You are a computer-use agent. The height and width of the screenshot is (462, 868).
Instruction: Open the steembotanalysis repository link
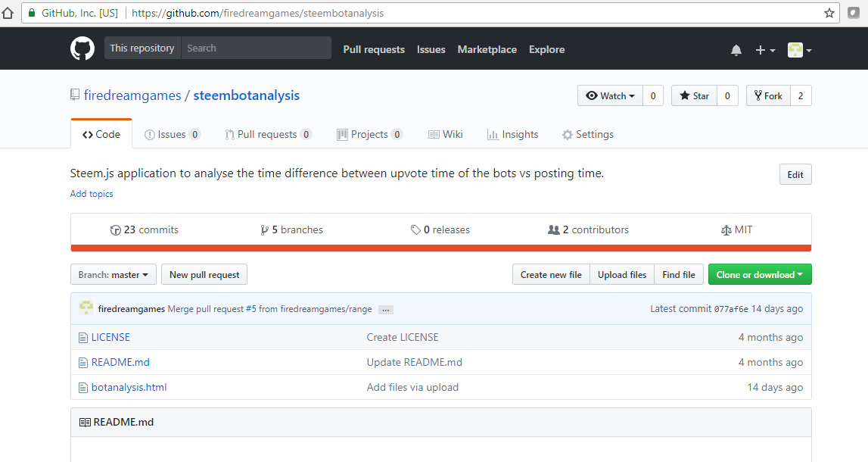tap(247, 95)
